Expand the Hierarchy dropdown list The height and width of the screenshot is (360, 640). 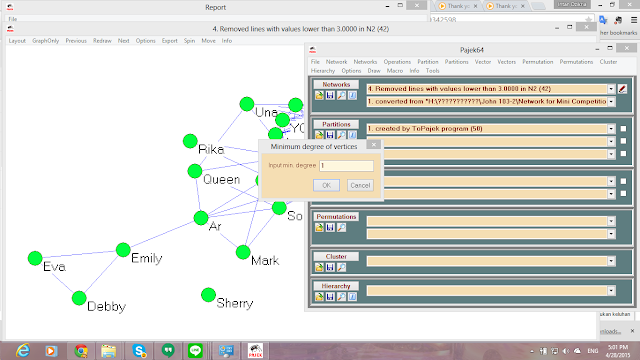click(611, 291)
